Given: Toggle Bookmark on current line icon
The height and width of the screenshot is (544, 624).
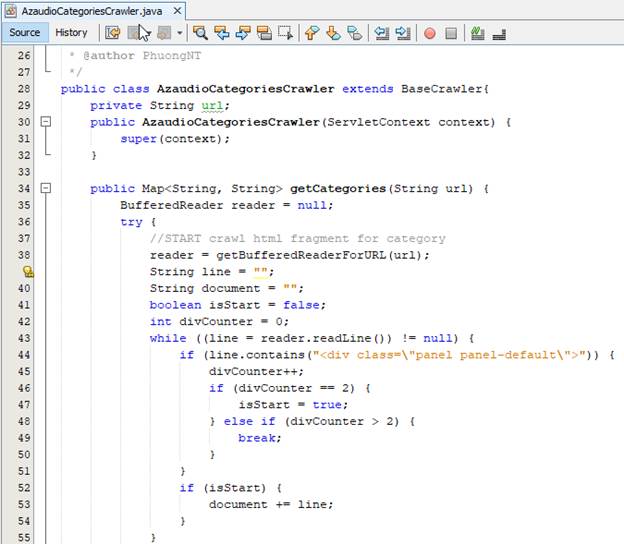Looking at the screenshot, I should point(355,33).
